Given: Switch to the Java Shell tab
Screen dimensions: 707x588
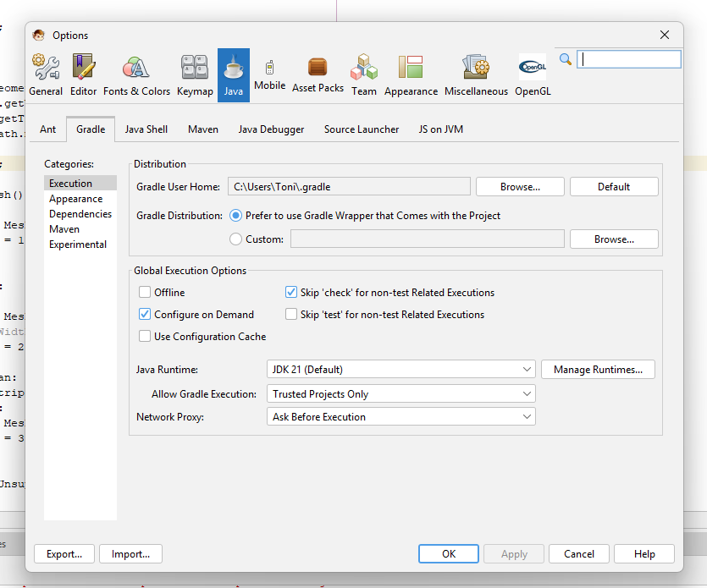Looking at the screenshot, I should pos(146,129).
